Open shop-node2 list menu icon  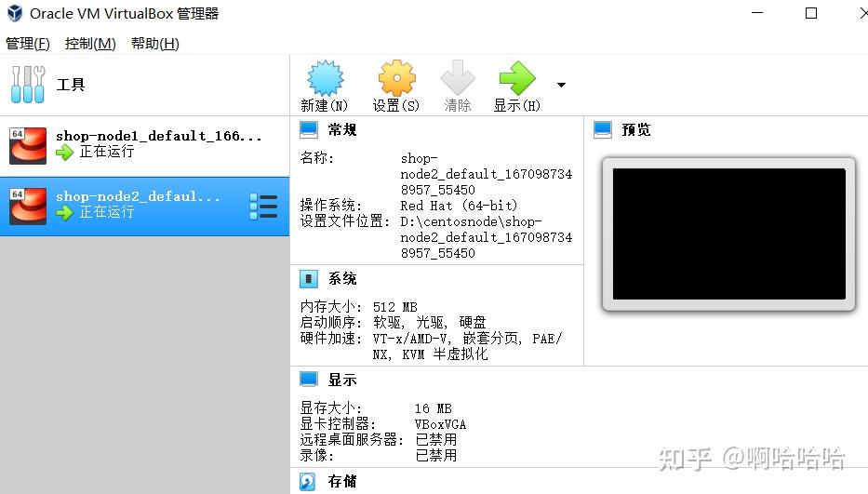263,207
